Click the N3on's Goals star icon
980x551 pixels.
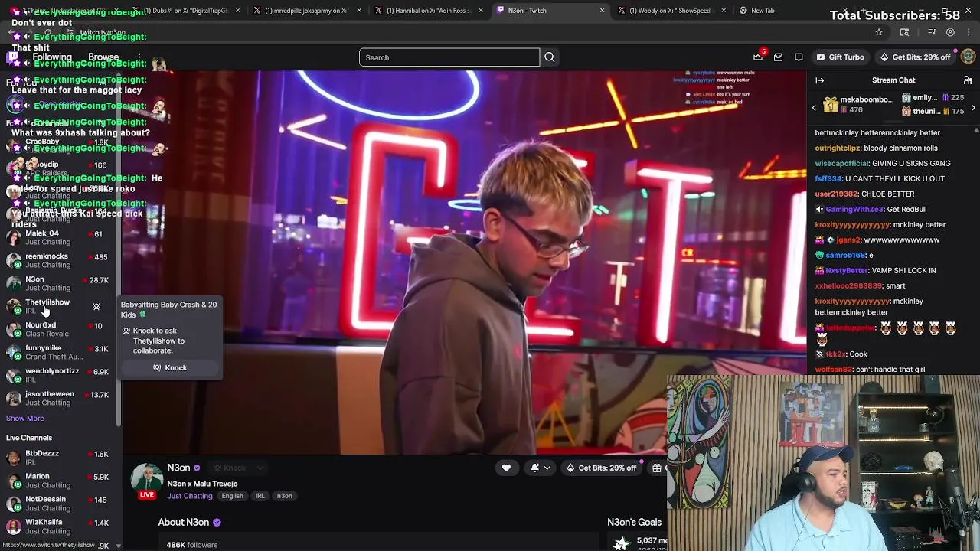622,543
